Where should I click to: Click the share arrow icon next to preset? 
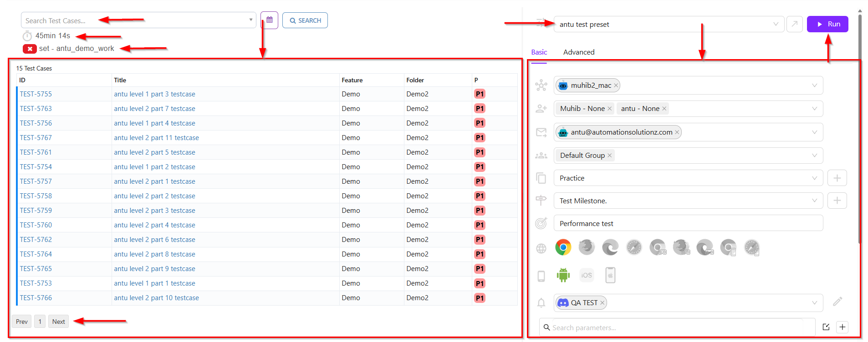794,24
